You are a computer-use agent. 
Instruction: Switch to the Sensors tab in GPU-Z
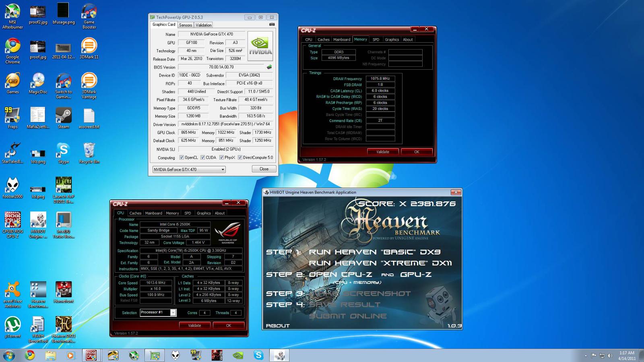(186, 25)
